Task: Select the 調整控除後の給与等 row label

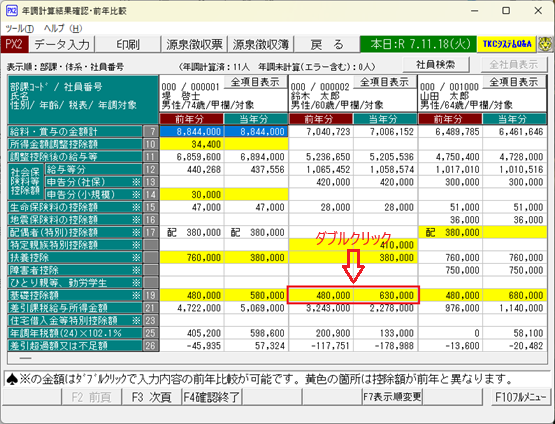Action: point(75,157)
